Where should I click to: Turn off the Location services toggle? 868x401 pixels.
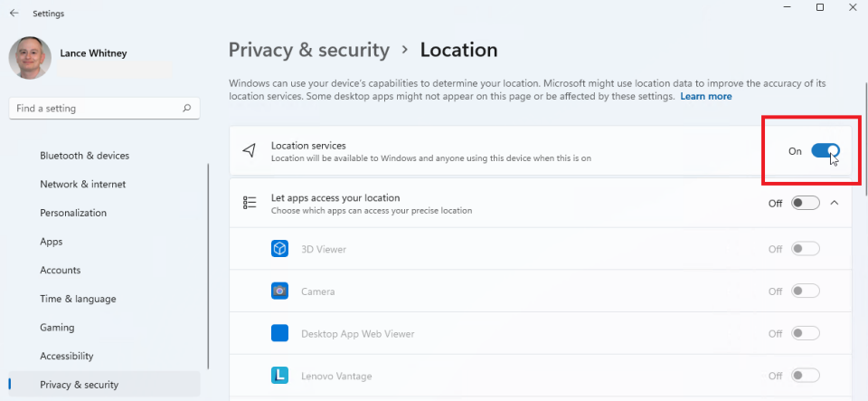(x=826, y=150)
